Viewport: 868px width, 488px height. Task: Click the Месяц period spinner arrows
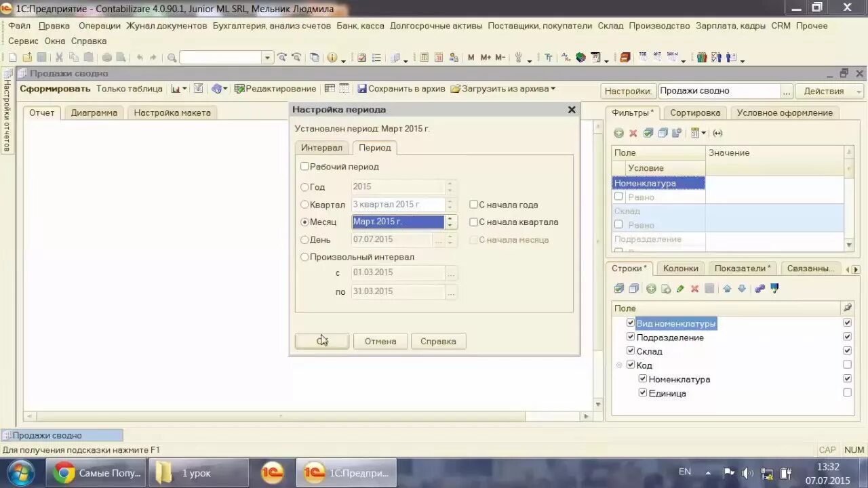point(450,222)
